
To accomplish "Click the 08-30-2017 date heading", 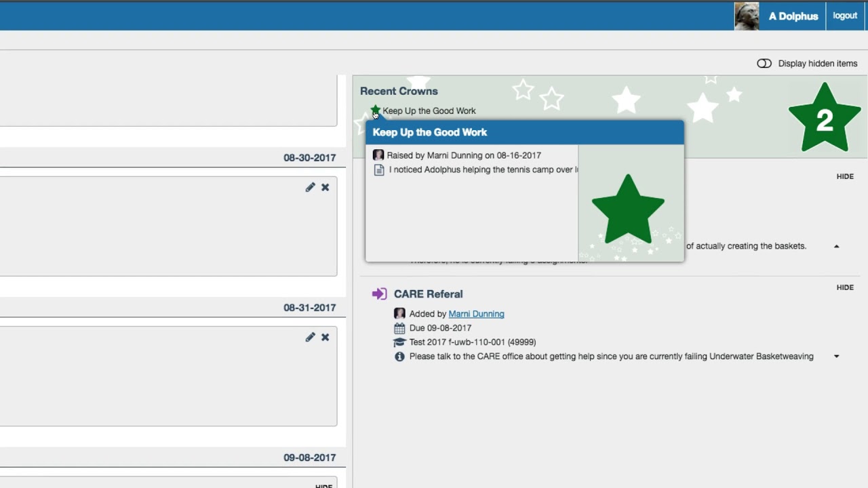I will 309,157.
